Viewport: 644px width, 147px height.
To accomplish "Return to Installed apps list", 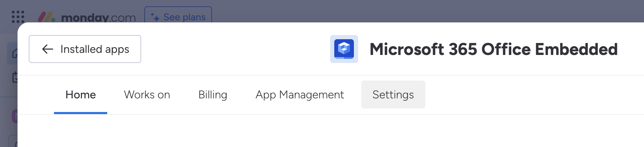I will 95,49.
